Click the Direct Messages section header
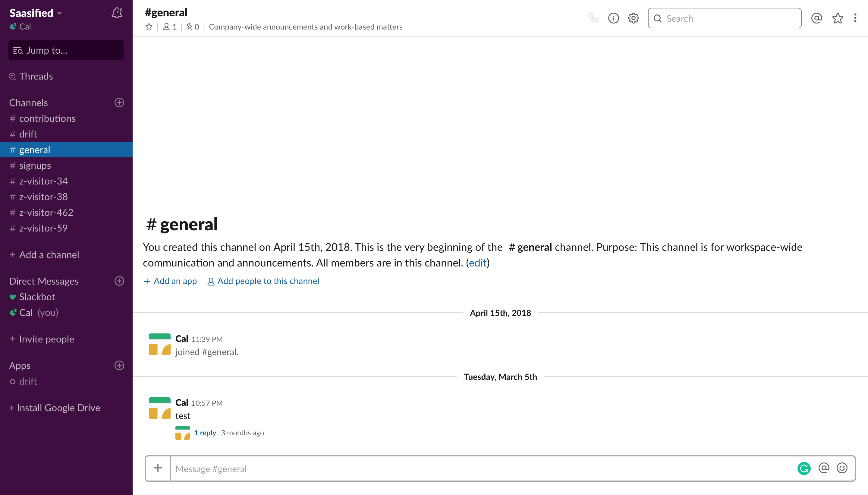 [x=44, y=281]
